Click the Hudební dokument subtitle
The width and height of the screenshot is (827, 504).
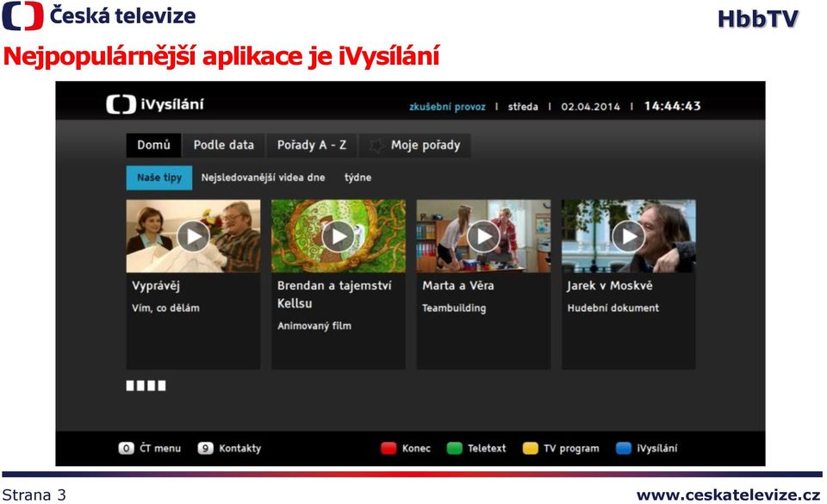click(x=612, y=308)
